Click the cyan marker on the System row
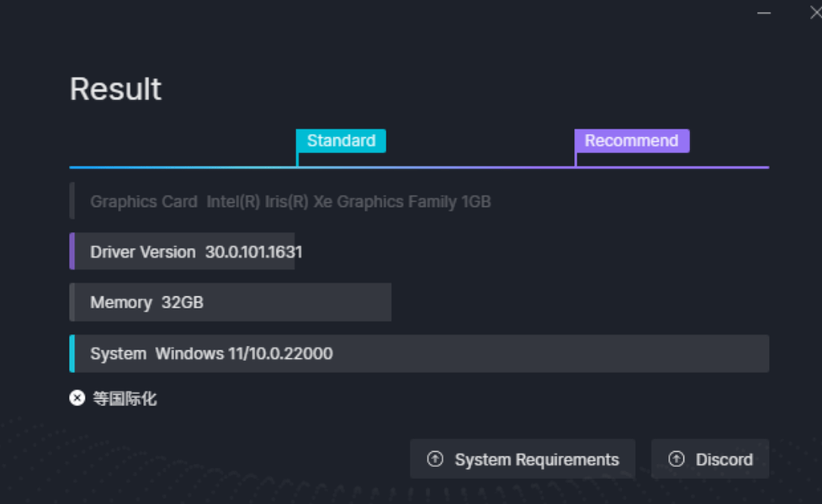The image size is (822, 504). click(x=71, y=353)
